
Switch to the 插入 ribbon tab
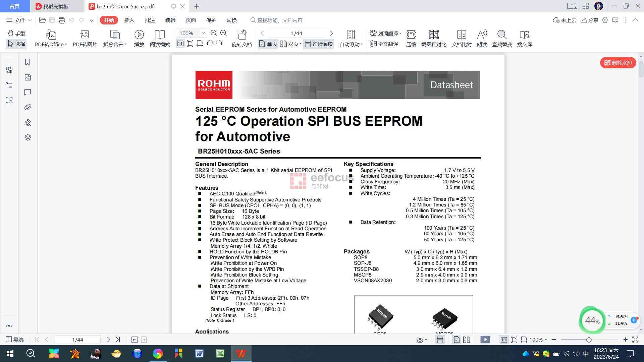pyautogui.click(x=129, y=20)
